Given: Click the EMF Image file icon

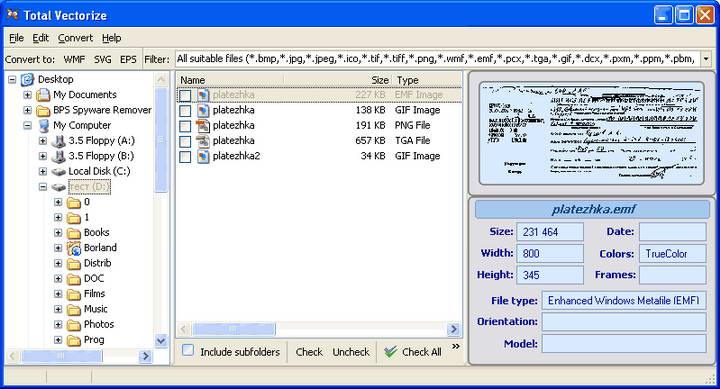Looking at the screenshot, I should coord(203,95).
